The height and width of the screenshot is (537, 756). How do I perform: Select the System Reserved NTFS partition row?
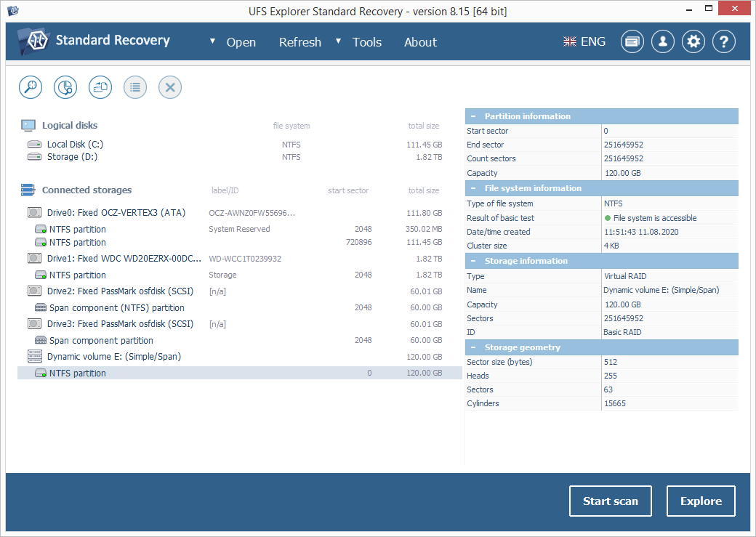tap(240, 229)
